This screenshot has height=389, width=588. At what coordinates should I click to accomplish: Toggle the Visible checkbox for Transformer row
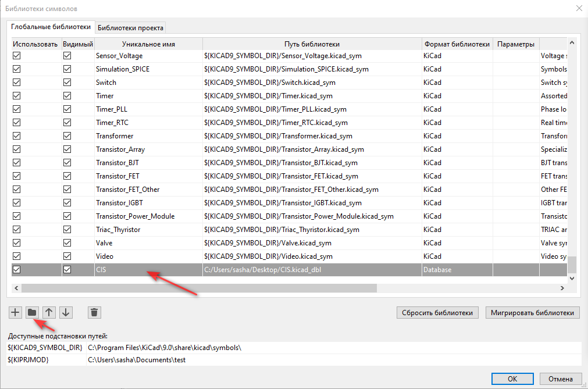tap(67, 136)
